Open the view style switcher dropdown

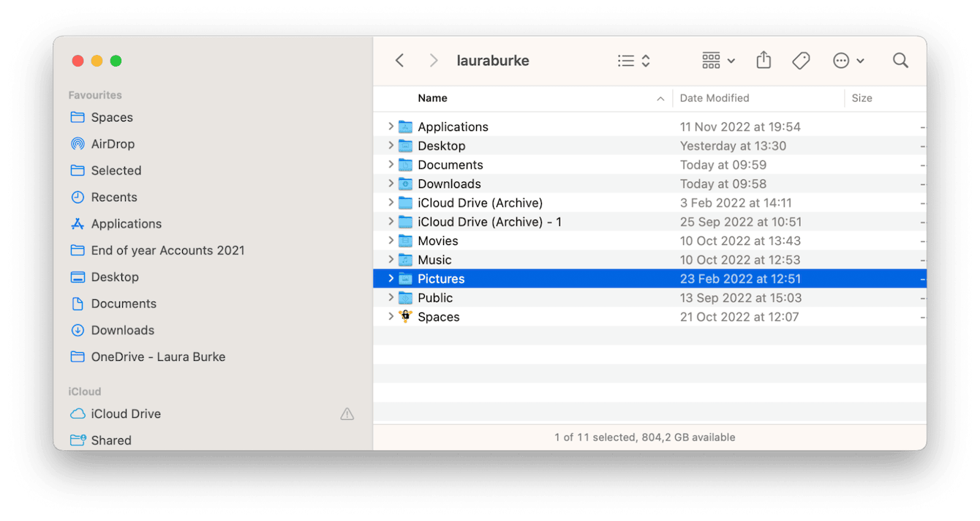tap(633, 61)
